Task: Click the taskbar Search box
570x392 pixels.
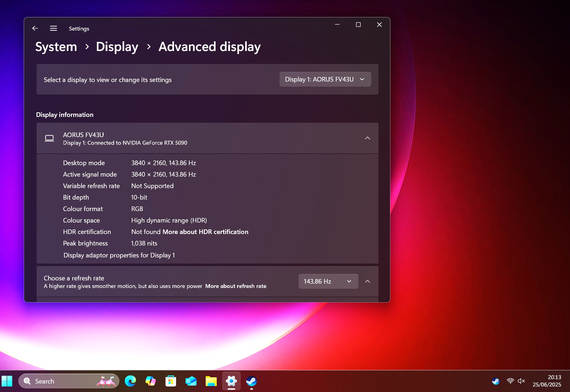Action: 69,381
